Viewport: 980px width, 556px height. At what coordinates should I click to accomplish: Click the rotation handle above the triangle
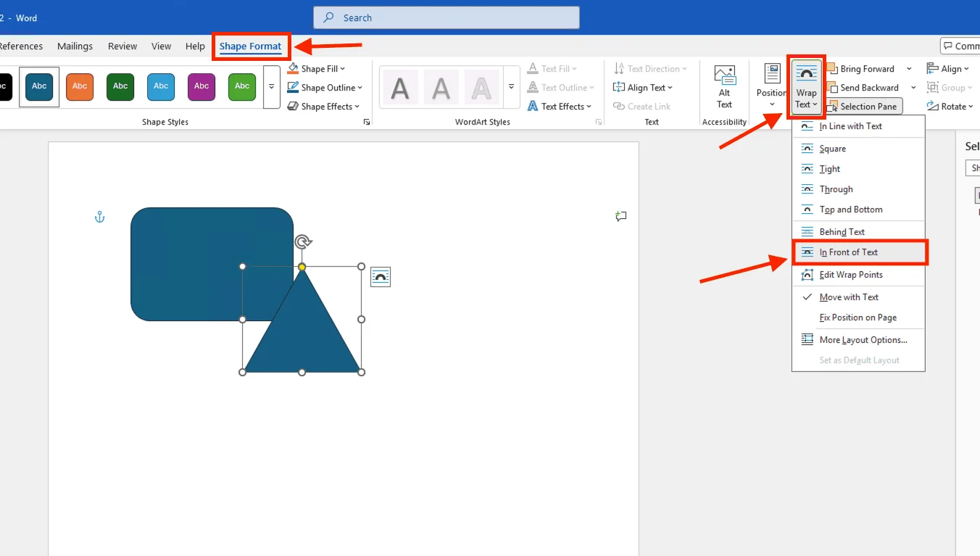(303, 242)
